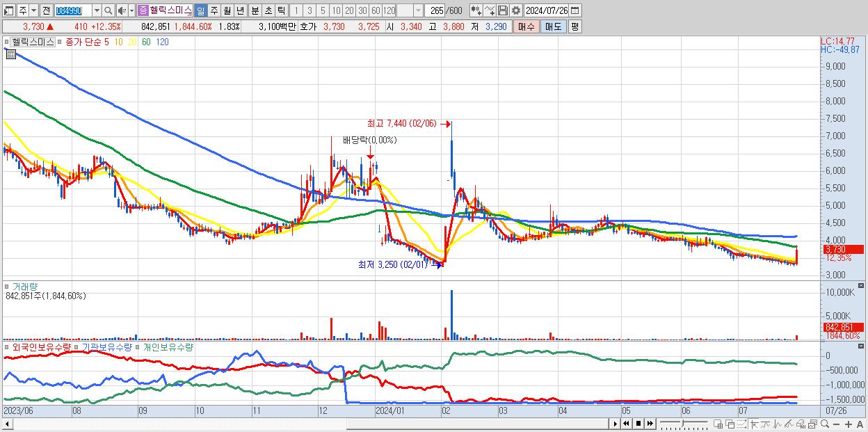Screen dimensions: 868x432
Task: Click the zoom magnifier icon at bottom
Action: tap(825, 424)
